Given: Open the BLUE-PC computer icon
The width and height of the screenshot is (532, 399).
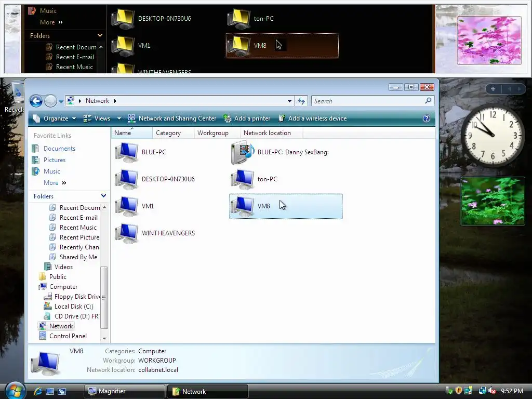Looking at the screenshot, I should tap(127, 152).
